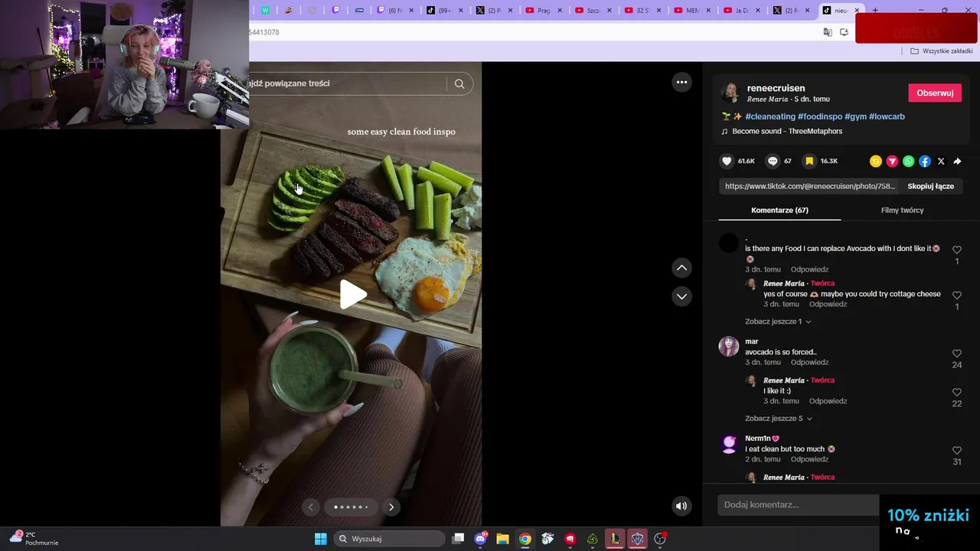Open Task View on the taskbar
980x551 pixels.
click(x=458, y=539)
